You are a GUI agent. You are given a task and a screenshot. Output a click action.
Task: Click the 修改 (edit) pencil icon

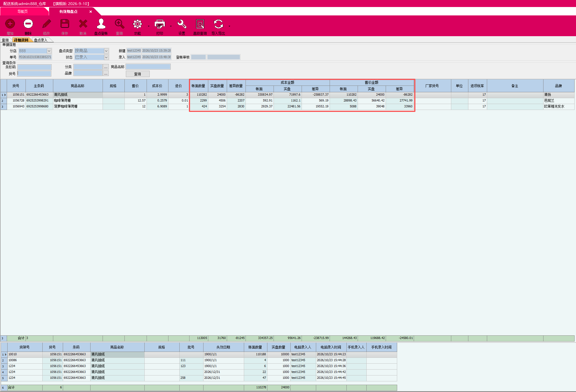(47, 24)
